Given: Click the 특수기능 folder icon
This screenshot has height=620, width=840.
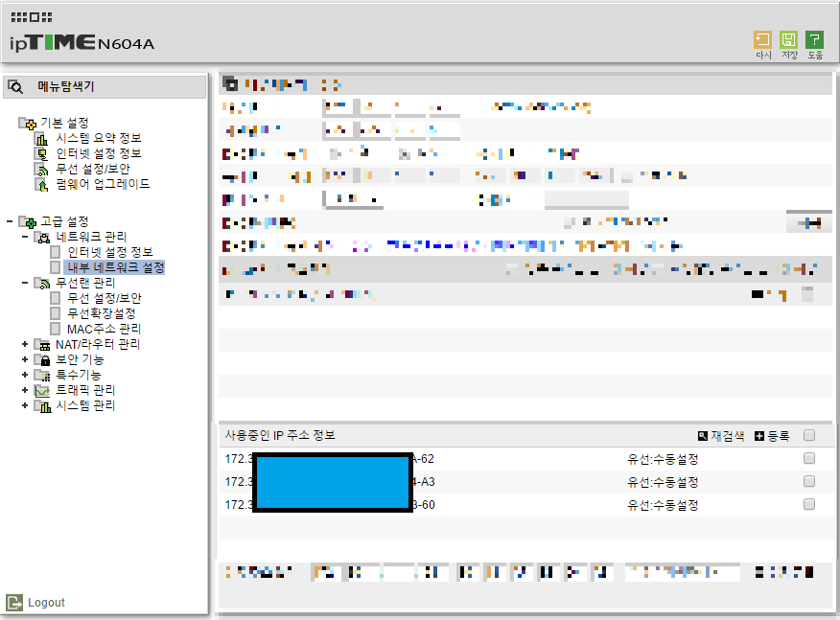Looking at the screenshot, I should 42,375.
